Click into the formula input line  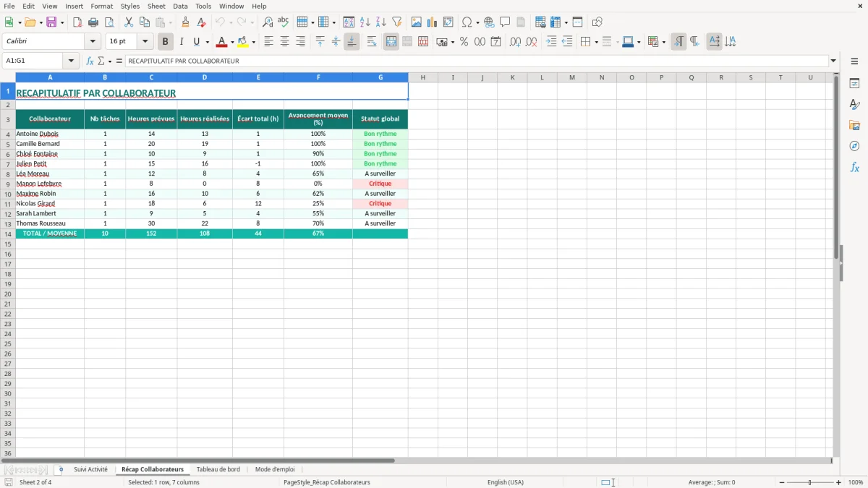(476, 61)
